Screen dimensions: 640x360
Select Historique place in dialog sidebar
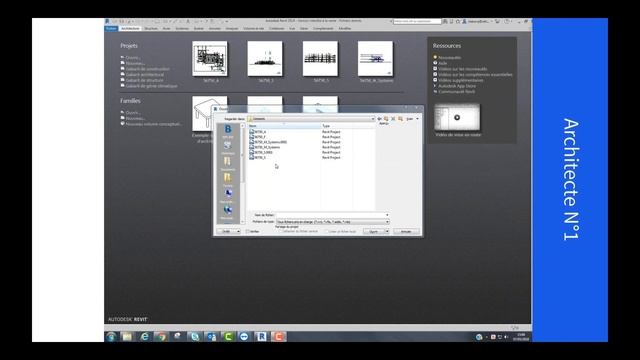coord(228,147)
